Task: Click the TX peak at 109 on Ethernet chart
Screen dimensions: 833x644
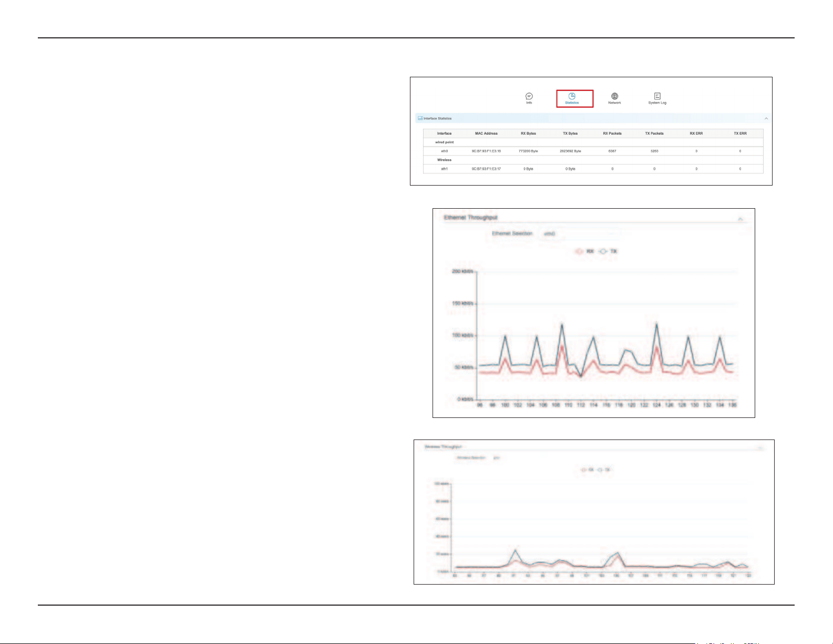Action: (562, 325)
